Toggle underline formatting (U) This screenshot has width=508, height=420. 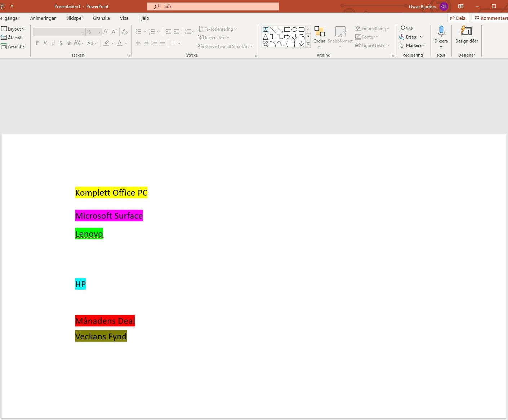coord(53,43)
